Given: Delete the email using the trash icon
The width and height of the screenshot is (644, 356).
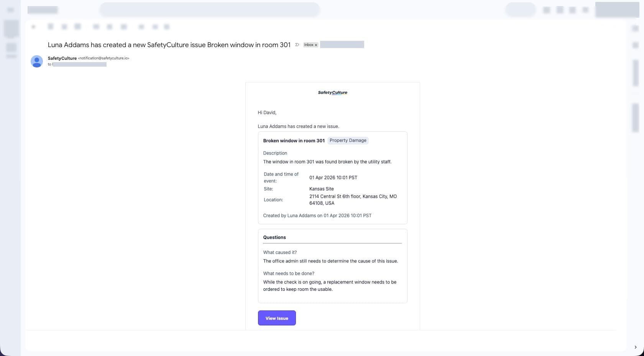Looking at the screenshot, I should (x=78, y=27).
